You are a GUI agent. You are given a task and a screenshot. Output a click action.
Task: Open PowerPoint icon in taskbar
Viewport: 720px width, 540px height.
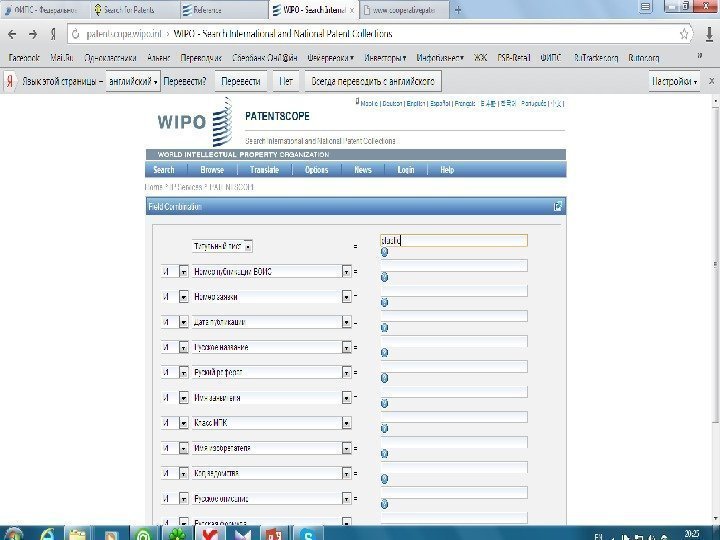tap(274, 535)
